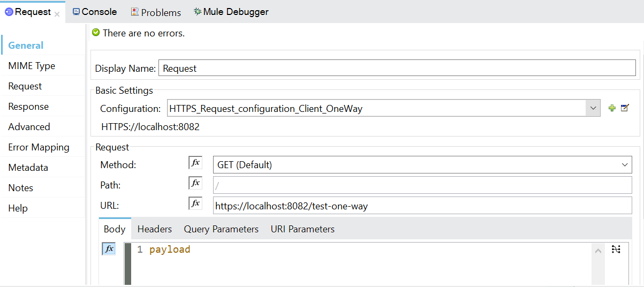The image size is (644, 287).
Task: Open Error Mapping section
Action: coord(39,147)
